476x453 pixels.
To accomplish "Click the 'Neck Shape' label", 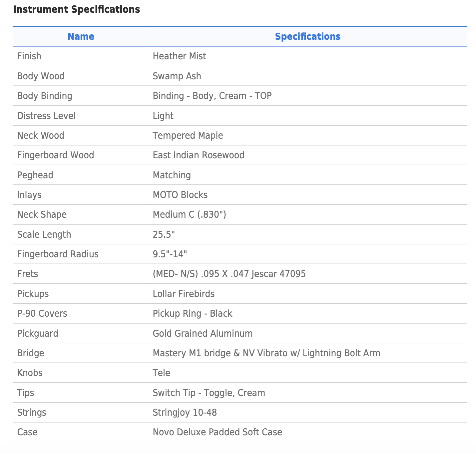I will tap(42, 214).
